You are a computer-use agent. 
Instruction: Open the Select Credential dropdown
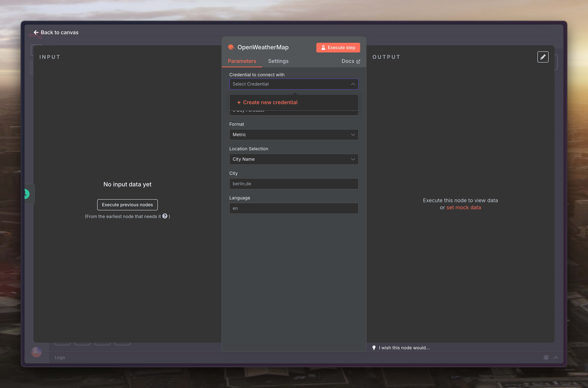click(294, 84)
